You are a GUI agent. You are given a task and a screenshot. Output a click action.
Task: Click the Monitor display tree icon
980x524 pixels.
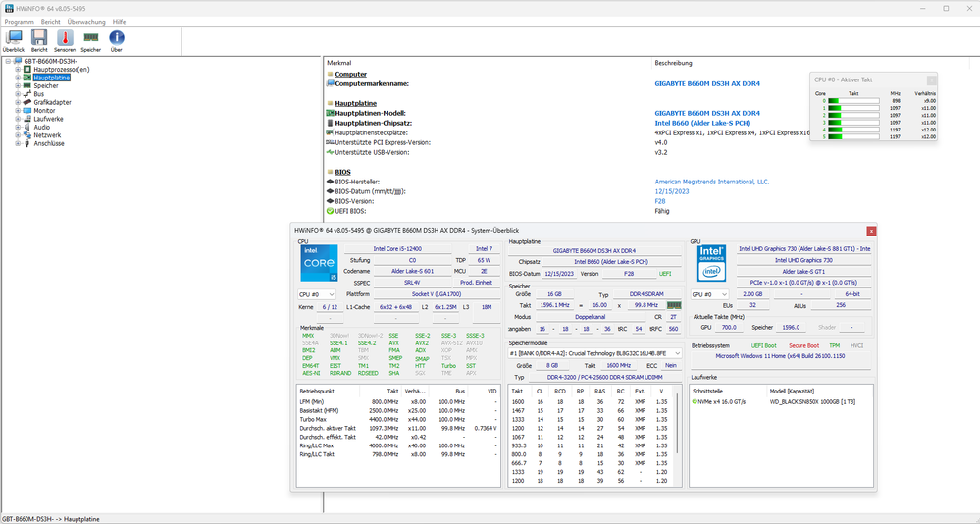click(27, 110)
